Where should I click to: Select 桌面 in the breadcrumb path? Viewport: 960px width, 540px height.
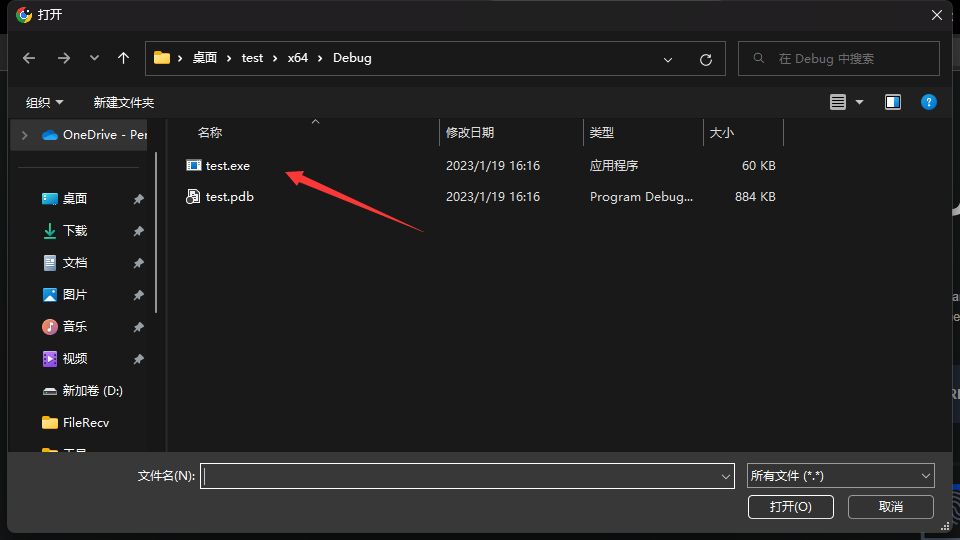(204, 58)
